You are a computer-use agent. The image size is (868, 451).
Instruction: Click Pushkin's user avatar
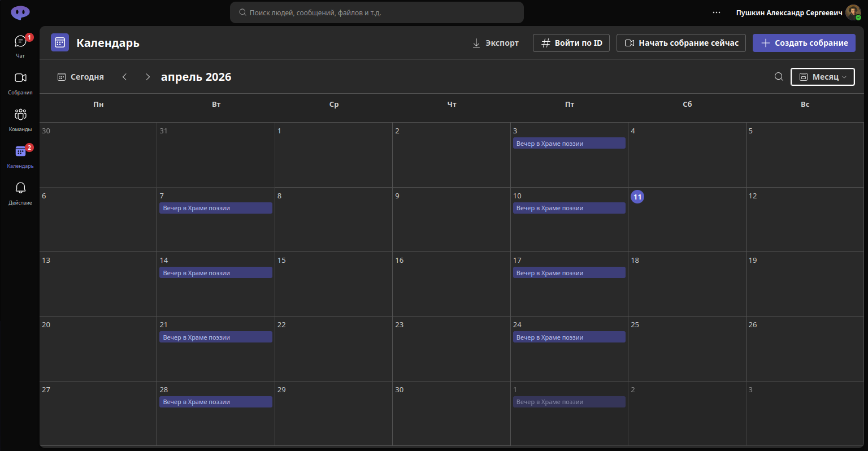853,12
